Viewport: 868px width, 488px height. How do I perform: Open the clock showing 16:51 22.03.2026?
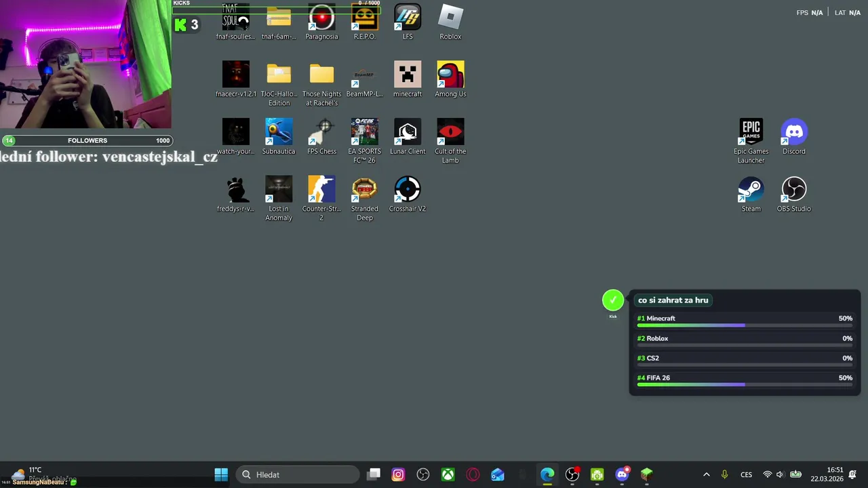coord(827,474)
